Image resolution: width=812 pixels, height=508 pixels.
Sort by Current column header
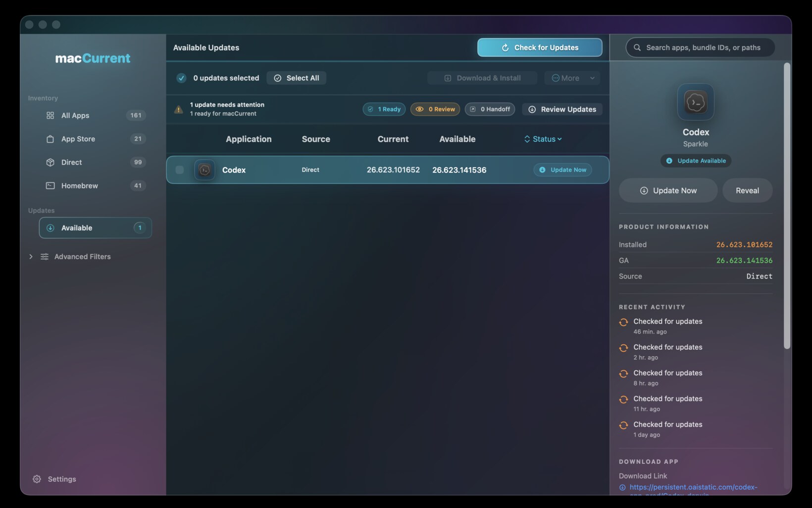pyautogui.click(x=393, y=139)
